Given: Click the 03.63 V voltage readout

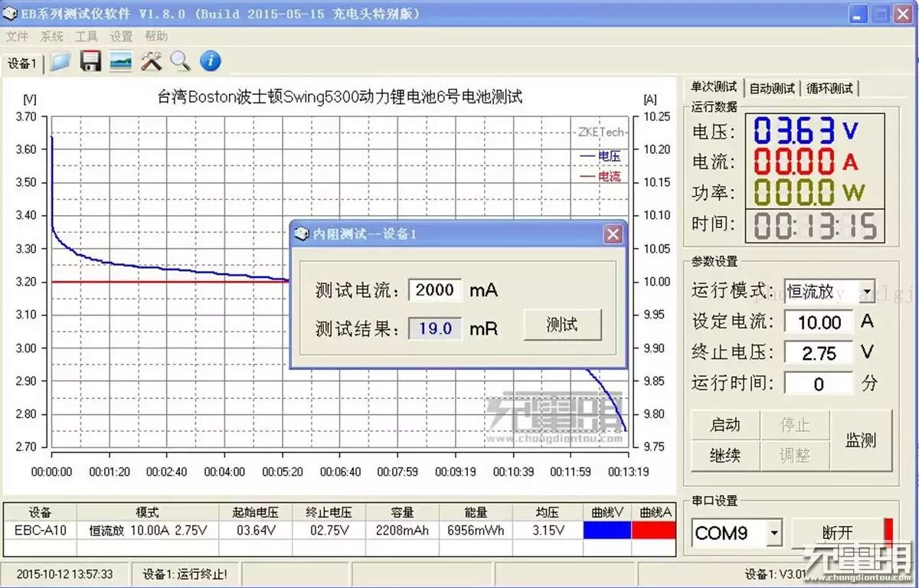Looking at the screenshot, I should click(806, 132).
